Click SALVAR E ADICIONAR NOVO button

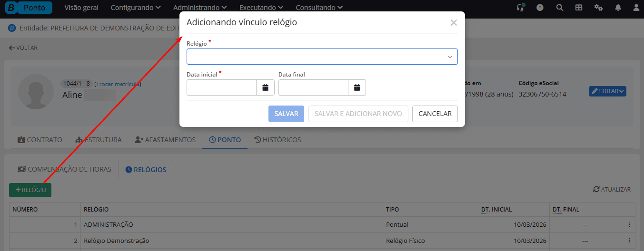[358, 114]
